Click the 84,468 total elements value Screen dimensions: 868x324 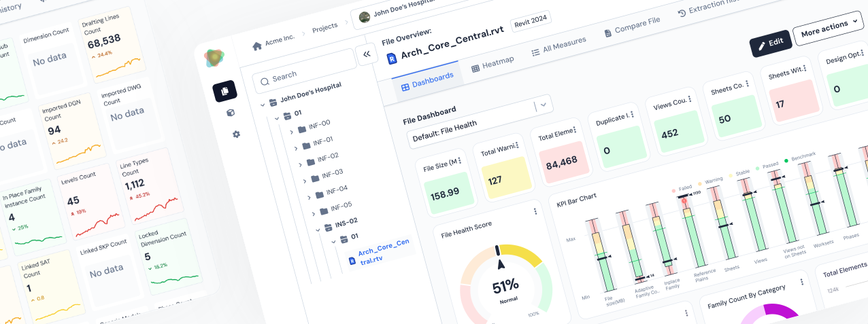561,161
